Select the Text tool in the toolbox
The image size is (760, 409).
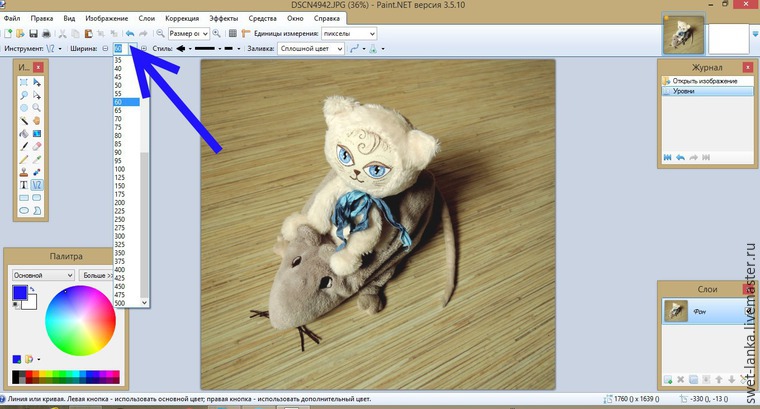23,185
